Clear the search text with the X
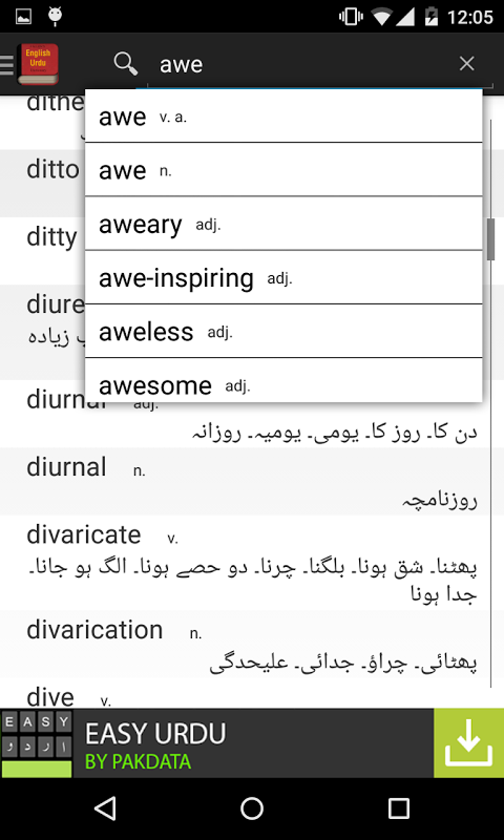The width and height of the screenshot is (504, 840). click(466, 64)
